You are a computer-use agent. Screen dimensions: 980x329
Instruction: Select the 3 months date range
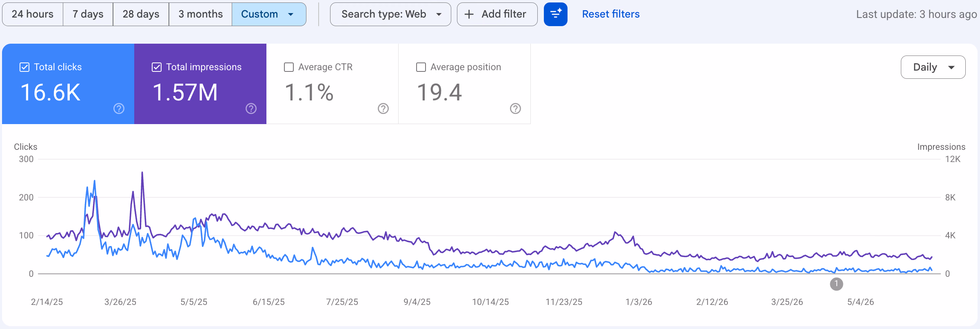tap(201, 14)
